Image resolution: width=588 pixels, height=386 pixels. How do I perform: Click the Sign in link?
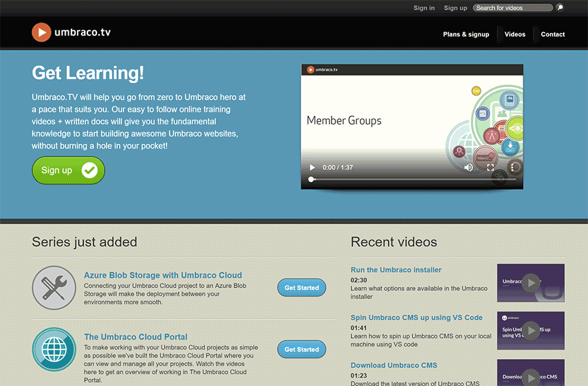424,7
